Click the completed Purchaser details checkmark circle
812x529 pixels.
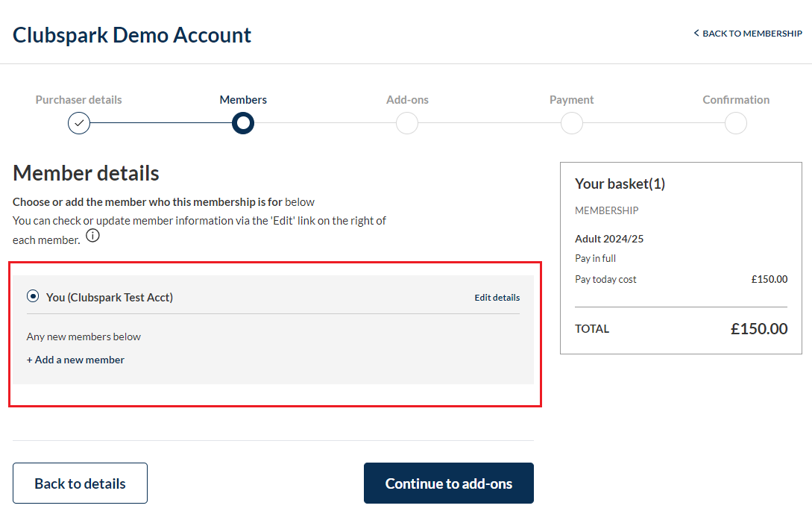tap(79, 123)
